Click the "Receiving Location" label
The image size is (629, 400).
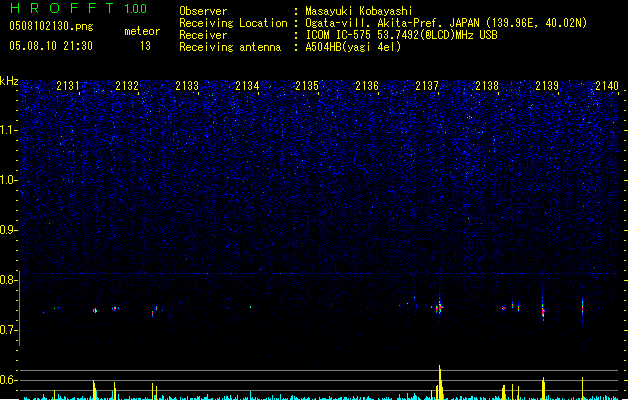coord(233,23)
